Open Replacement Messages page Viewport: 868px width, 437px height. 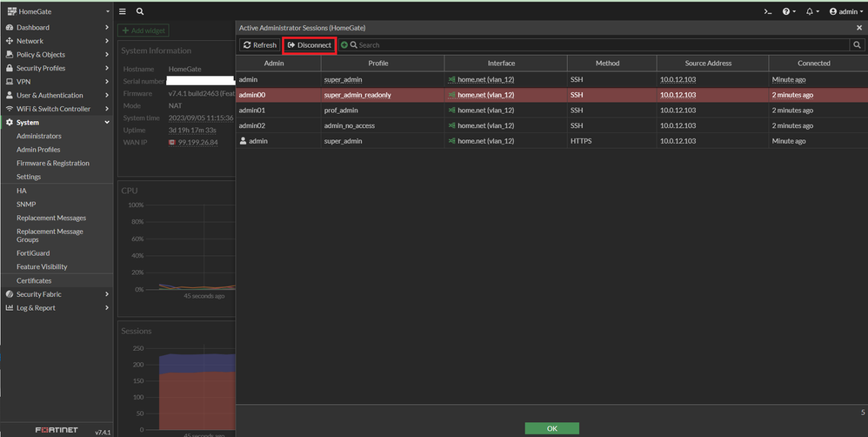point(51,218)
